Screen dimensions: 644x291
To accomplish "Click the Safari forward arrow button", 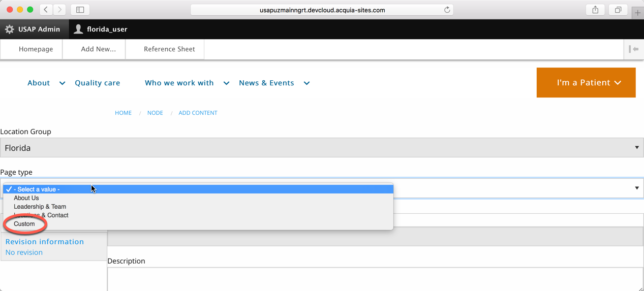I will pyautogui.click(x=59, y=10).
